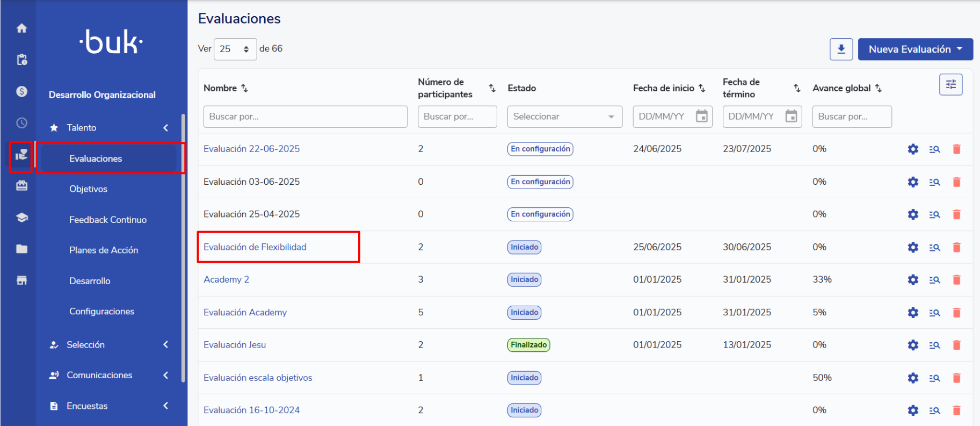This screenshot has width=980, height=426.
Task: Open Evaluación de Flexibilidad link
Action: point(255,247)
